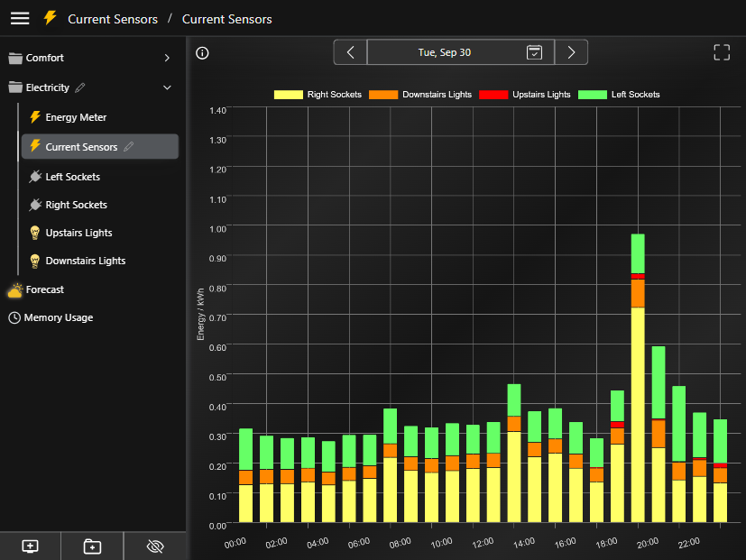
Task: Add a new folder using the folder-plus icon
Action: [91, 546]
